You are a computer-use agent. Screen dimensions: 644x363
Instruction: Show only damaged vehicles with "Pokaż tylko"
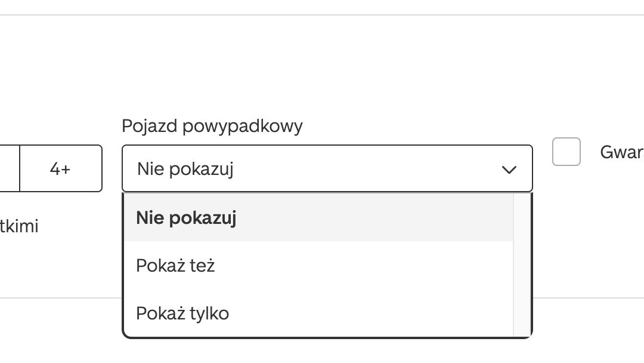[x=182, y=313]
